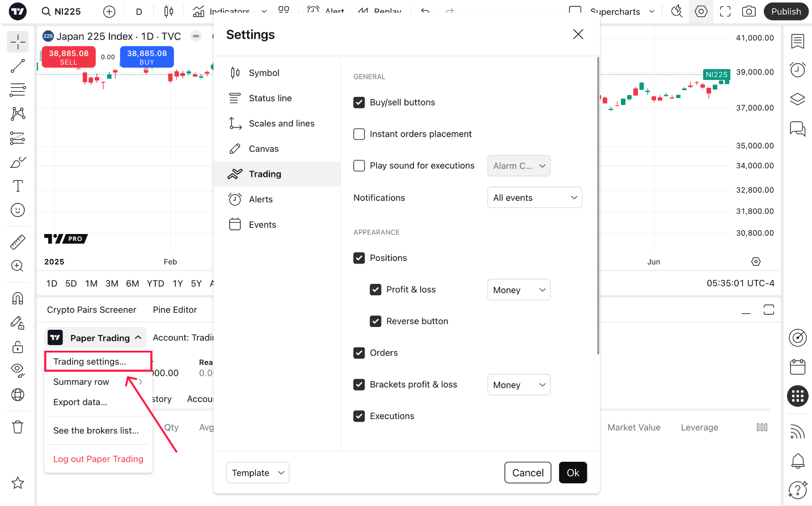The image size is (812, 506).
Task: Enter fullscreen mode icon
Action: tap(725, 11)
